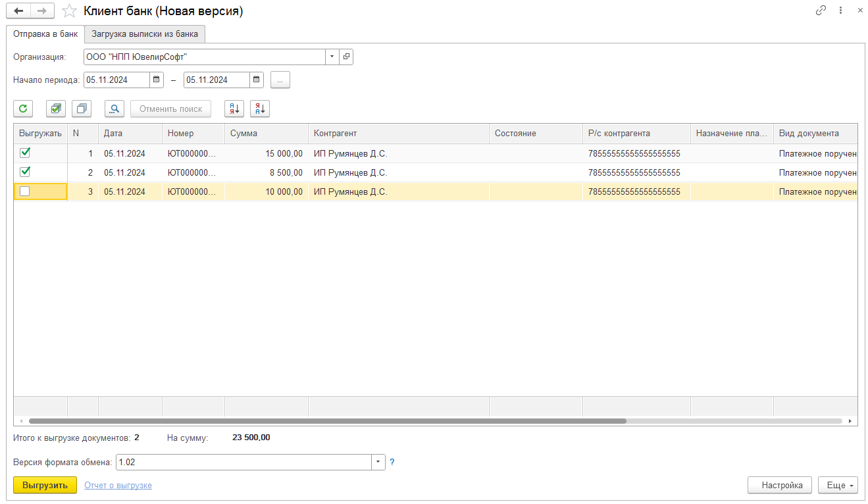
Task: Show help for the exchange format version
Action: point(392,462)
